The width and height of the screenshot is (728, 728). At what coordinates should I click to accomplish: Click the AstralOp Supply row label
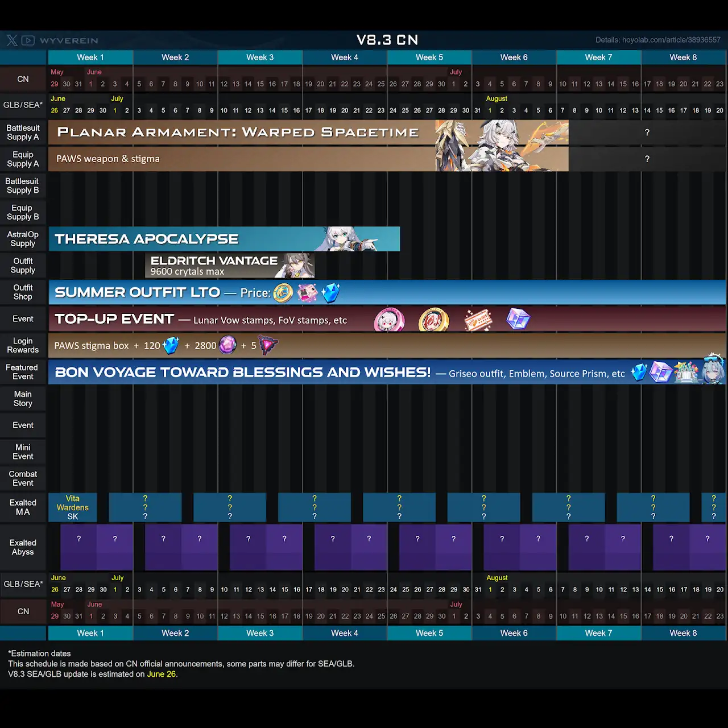click(x=23, y=239)
